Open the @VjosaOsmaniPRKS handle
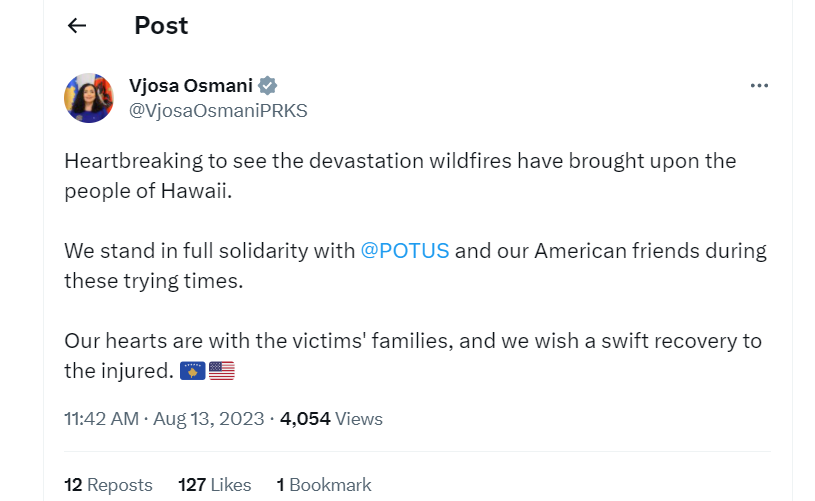This screenshot has width=815, height=501. (x=218, y=111)
